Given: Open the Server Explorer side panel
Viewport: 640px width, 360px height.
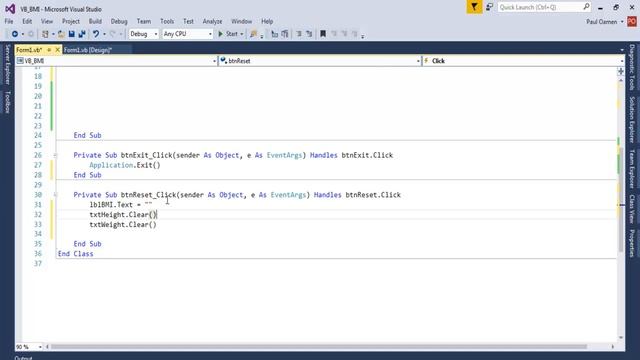Looking at the screenshot, I should [x=7, y=65].
